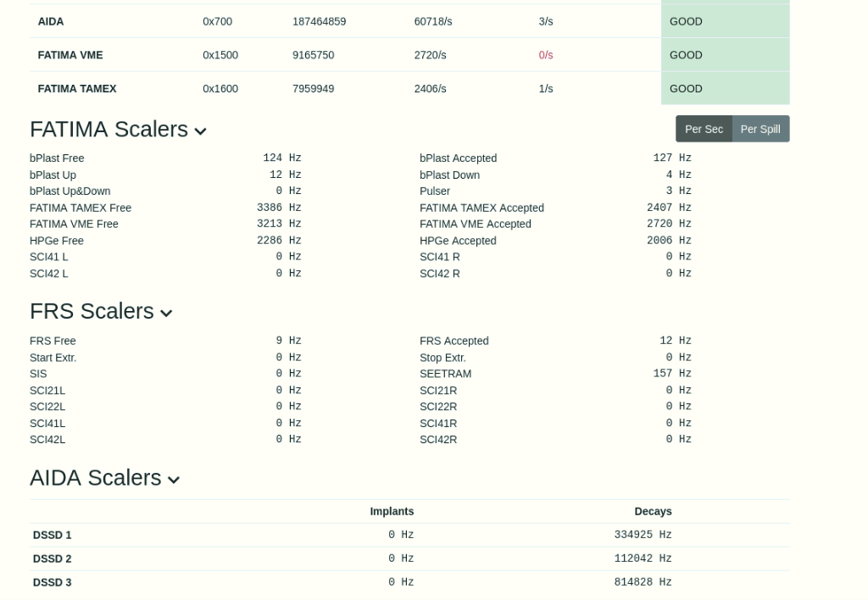Click the SIS label

pos(38,374)
